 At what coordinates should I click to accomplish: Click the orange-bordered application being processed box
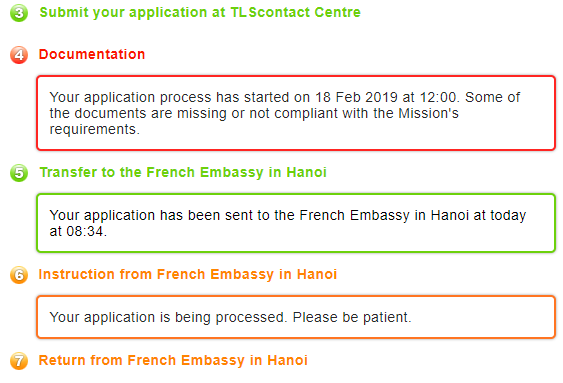(296, 317)
